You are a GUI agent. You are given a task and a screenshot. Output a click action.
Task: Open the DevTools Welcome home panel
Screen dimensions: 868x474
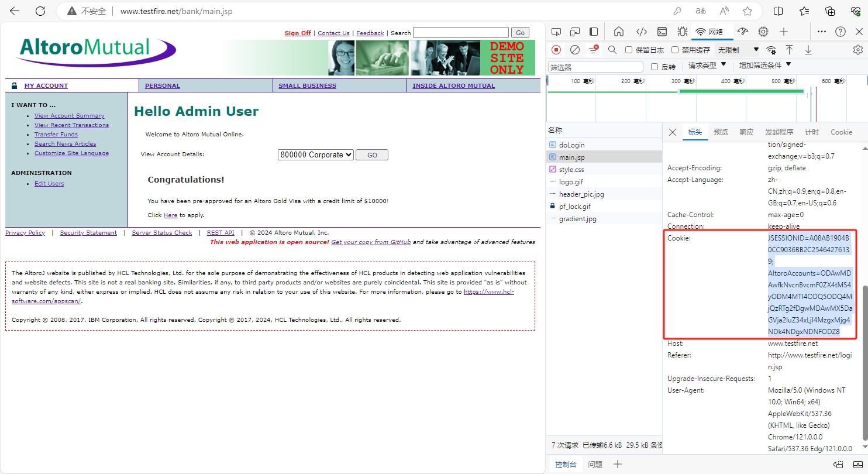[x=619, y=32]
